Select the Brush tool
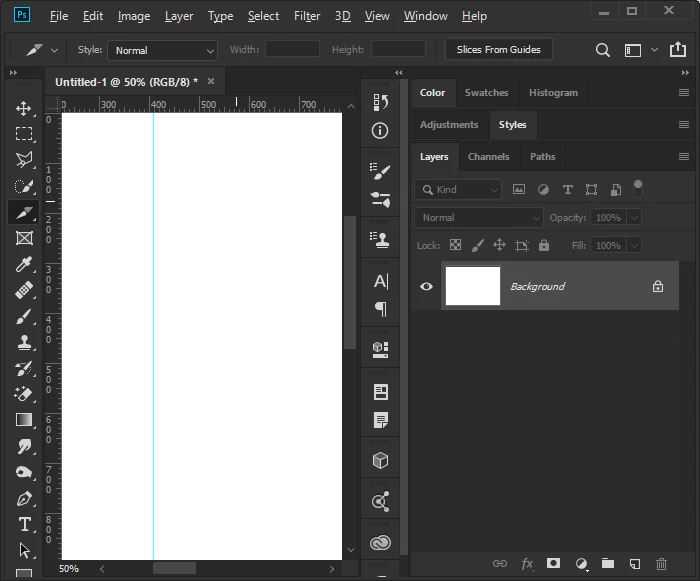This screenshot has height=581, width=700. [x=24, y=317]
